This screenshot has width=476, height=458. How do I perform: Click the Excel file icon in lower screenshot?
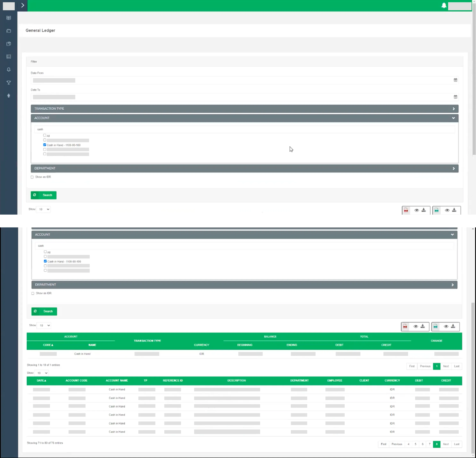pos(435,326)
